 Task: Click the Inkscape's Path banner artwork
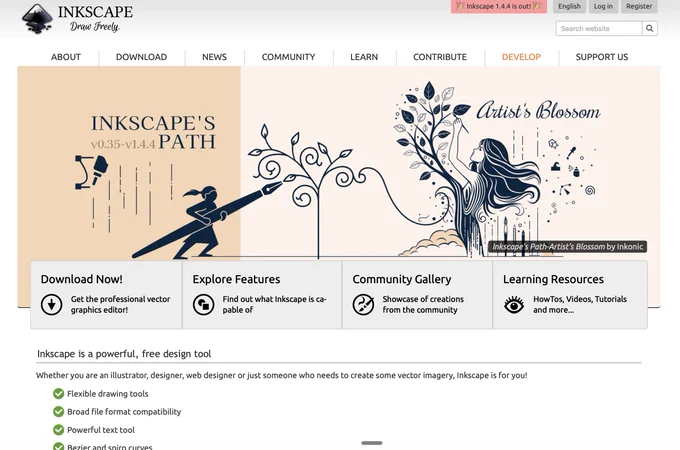point(338,163)
